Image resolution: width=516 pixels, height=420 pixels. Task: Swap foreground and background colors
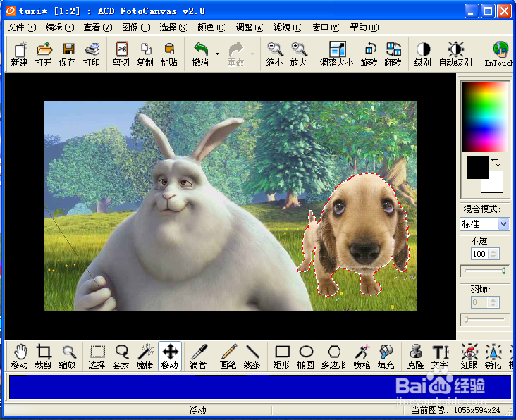click(496, 161)
